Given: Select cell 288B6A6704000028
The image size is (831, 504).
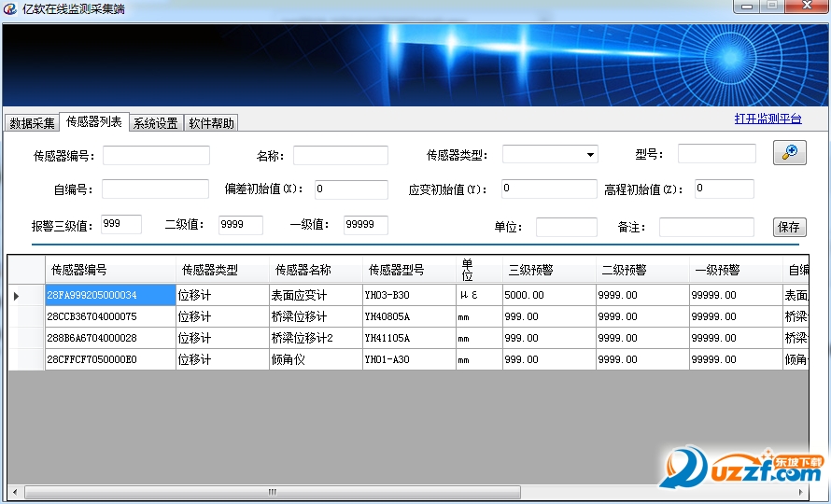Looking at the screenshot, I should [x=110, y=338].
